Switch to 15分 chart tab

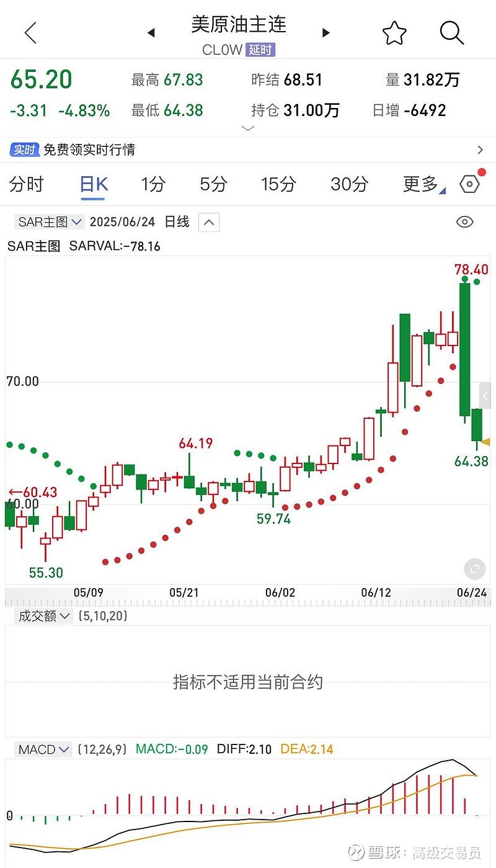coord(278,184)
